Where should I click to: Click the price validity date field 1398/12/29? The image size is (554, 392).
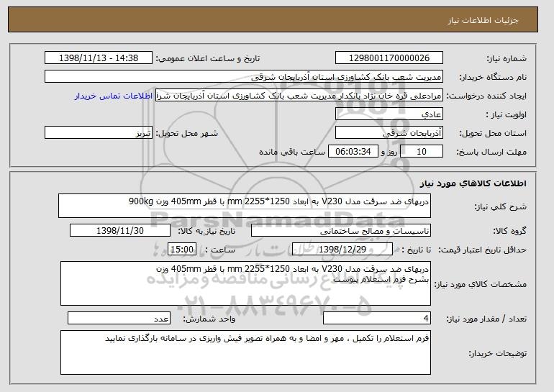[342, 250]
